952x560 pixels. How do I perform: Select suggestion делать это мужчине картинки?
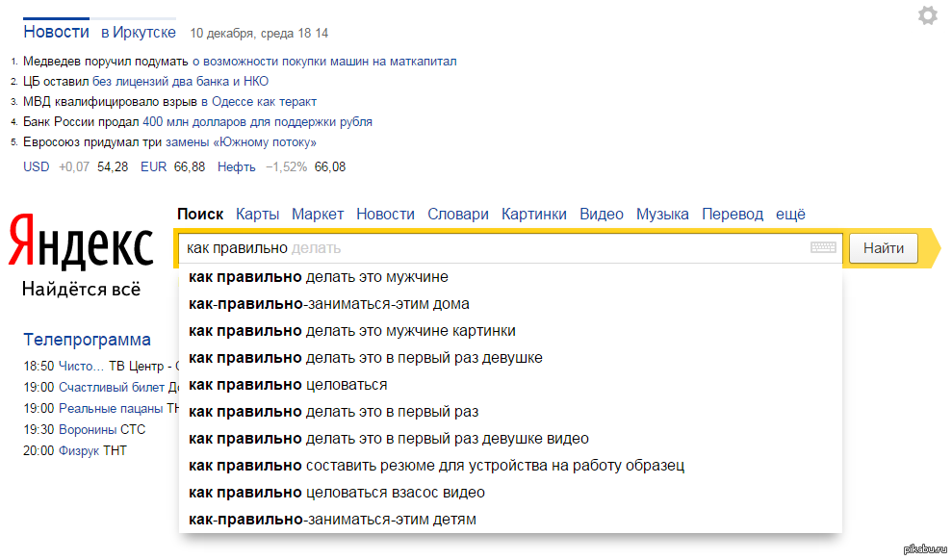coord(510,331)
